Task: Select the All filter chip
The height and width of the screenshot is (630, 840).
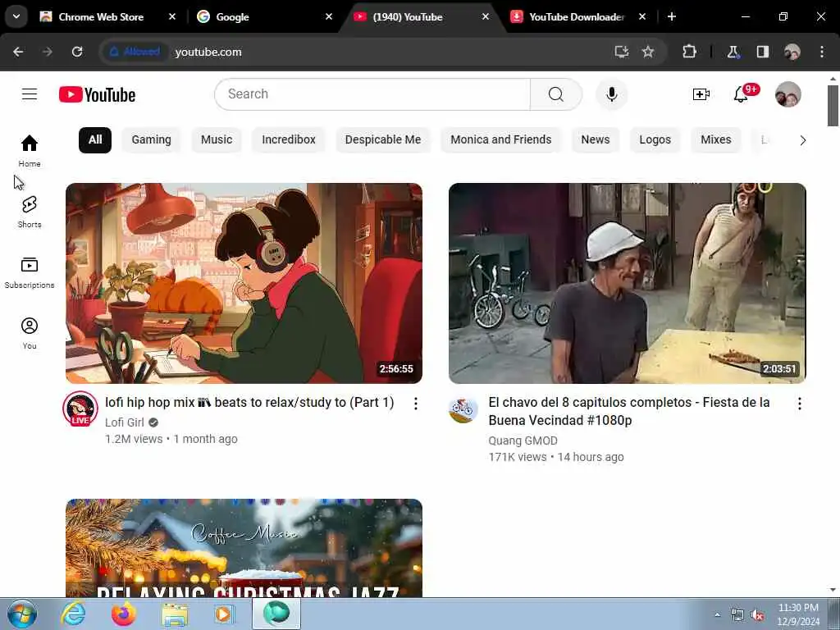Action: click(x=95, y=139)
